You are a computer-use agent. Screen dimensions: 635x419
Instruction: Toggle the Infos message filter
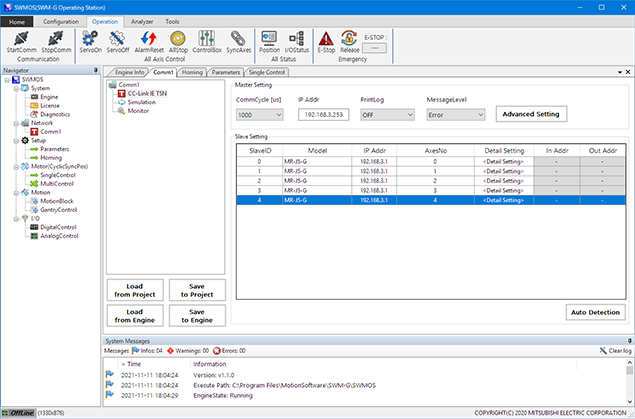[x=148, y=351]
